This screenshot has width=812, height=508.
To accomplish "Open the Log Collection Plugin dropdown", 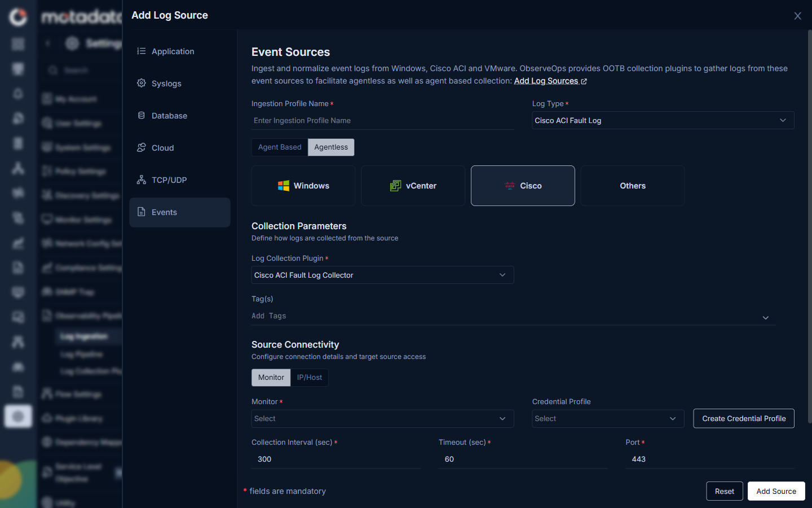I will coord(382,275).
